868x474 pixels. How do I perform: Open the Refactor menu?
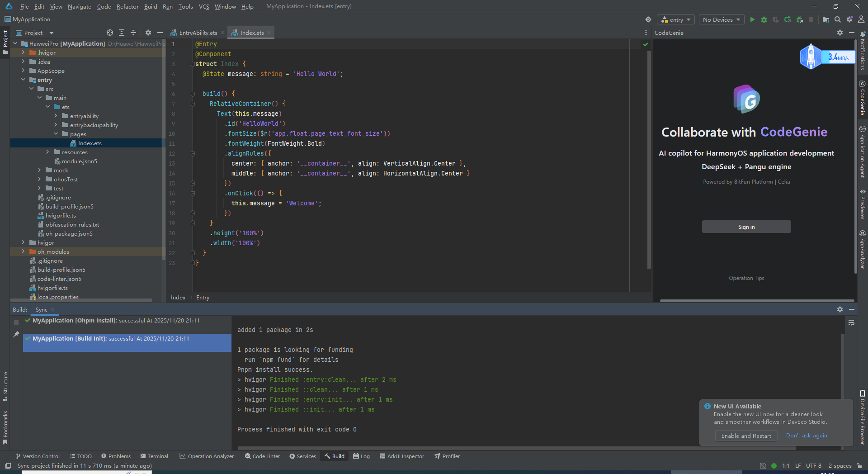coord(127,6)
